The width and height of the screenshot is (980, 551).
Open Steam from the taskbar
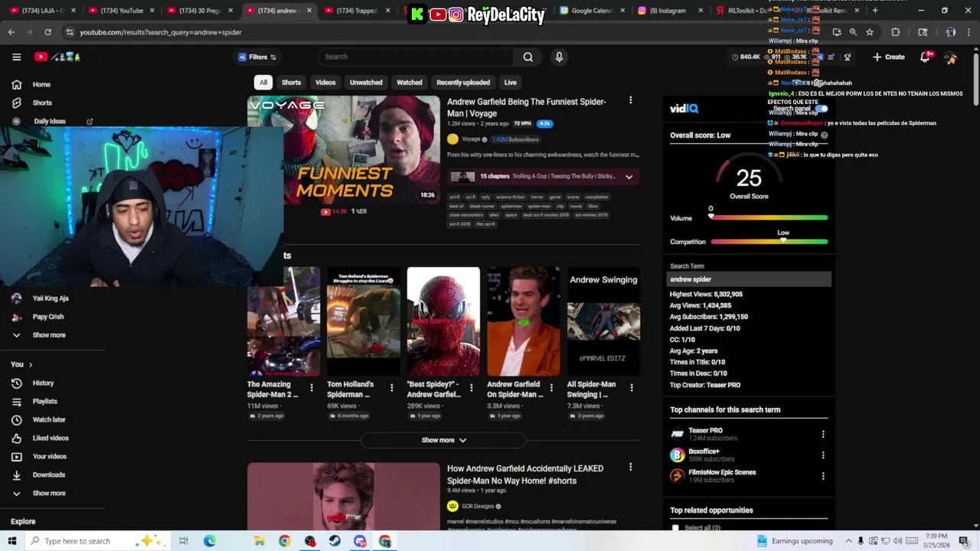pyautogui.click(x=335, y=541)
